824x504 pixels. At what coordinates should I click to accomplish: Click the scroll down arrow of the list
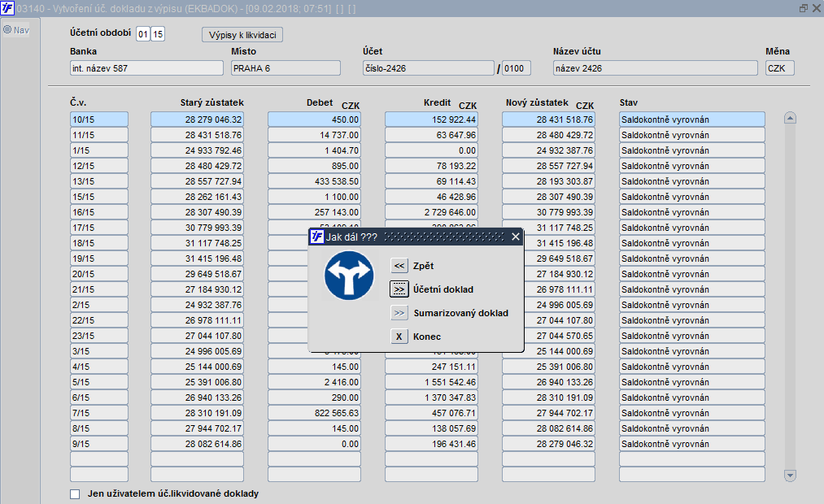pyautogui.click(x=790, y=475)
